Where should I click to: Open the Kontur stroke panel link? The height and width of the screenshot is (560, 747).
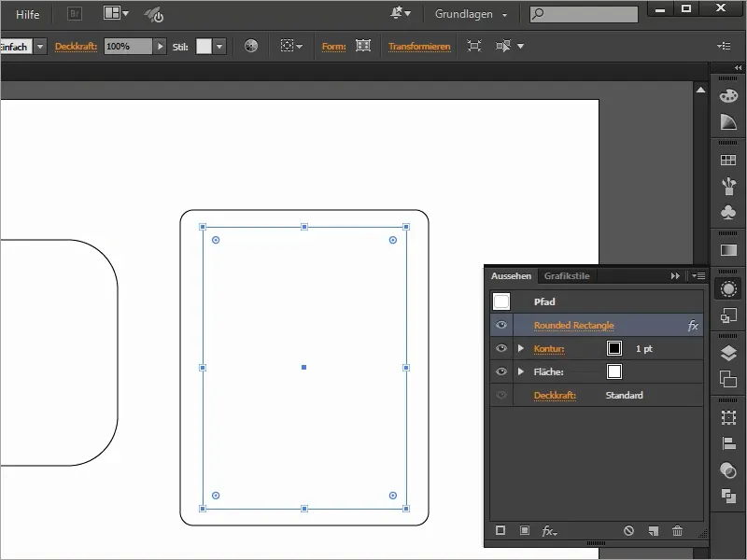tap(549, 349)
